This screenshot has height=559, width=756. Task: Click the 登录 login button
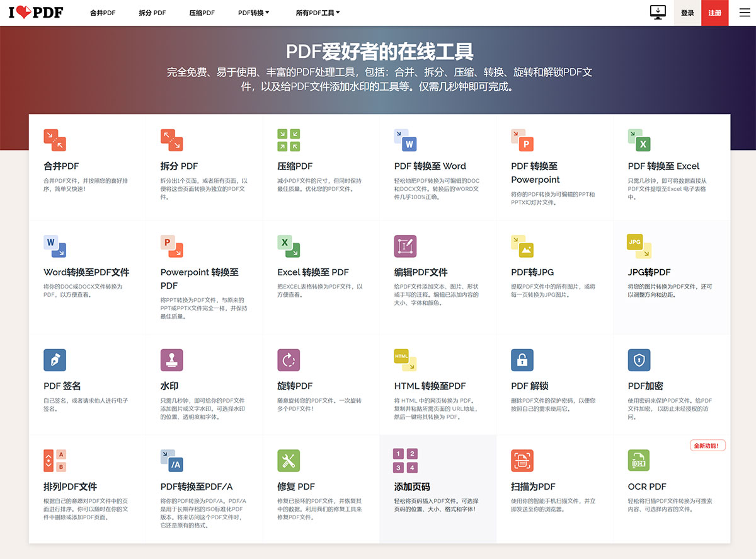pos(687,12)
